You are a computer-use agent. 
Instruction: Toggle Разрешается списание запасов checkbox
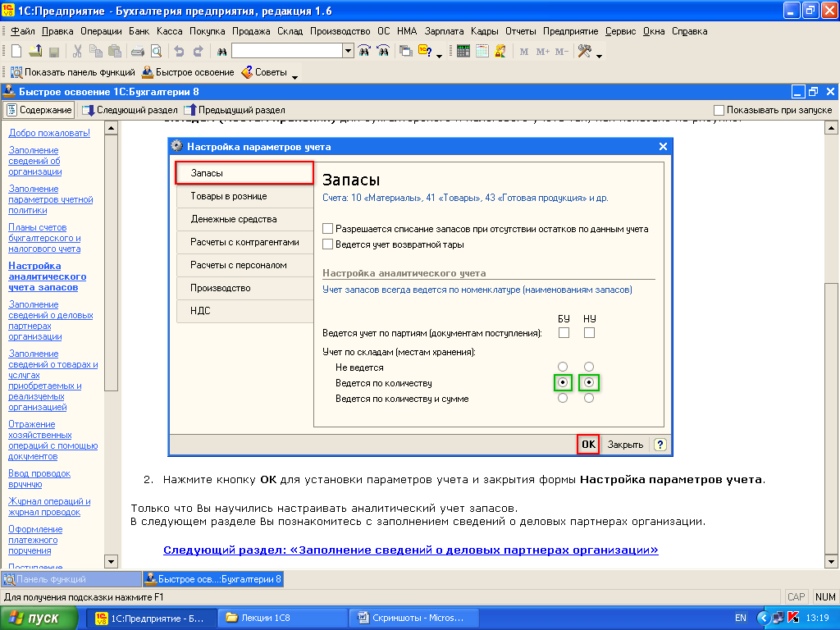coord(328,229)
